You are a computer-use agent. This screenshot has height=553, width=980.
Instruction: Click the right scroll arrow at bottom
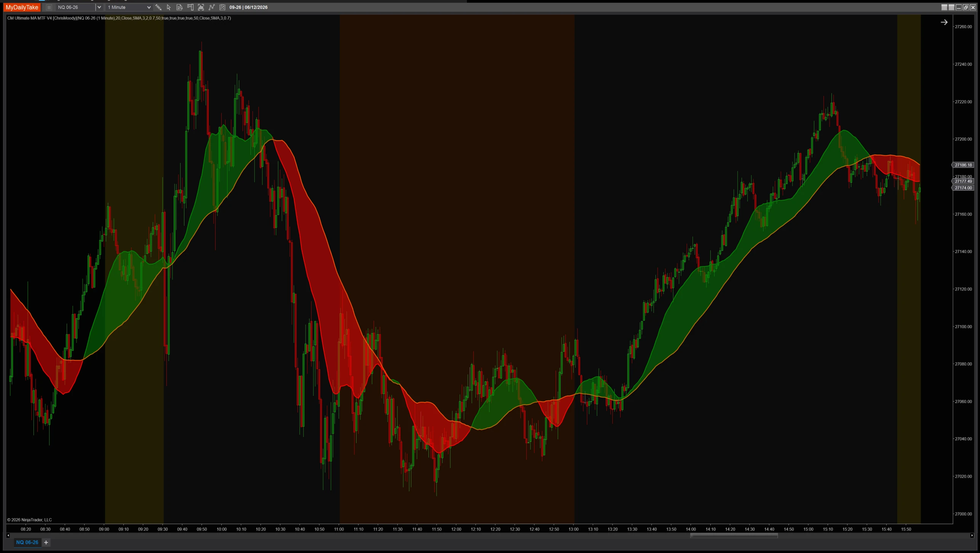[972, 535]
